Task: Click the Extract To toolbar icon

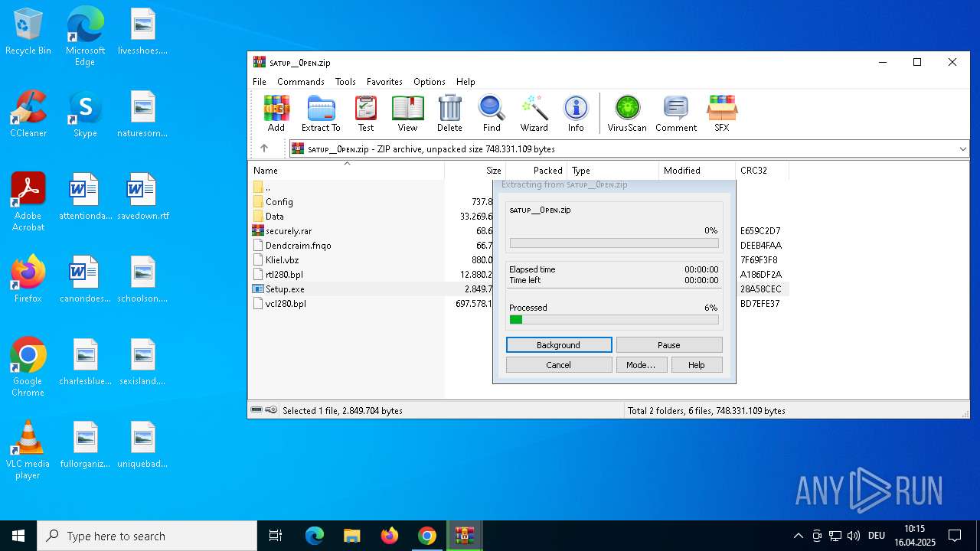Action: tap(321, 113)
